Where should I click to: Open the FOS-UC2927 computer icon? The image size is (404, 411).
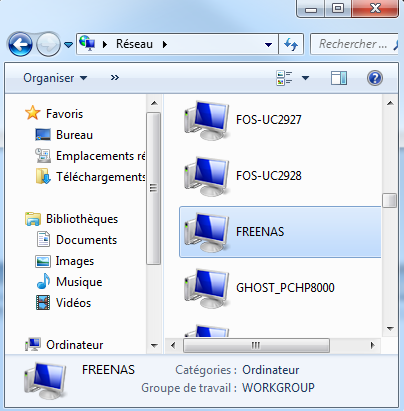pos(207,120)
